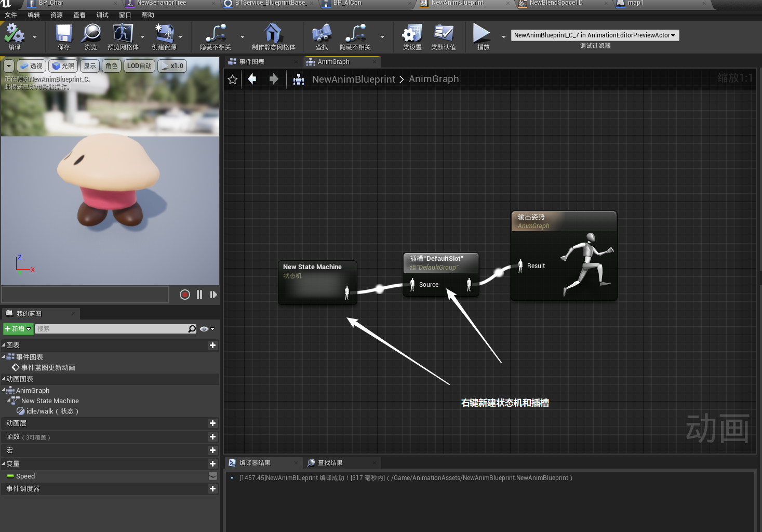Open view options eye dropdown in My Blueprint
Viewport: 762px width, 532px height.
(x=207, y=329)
